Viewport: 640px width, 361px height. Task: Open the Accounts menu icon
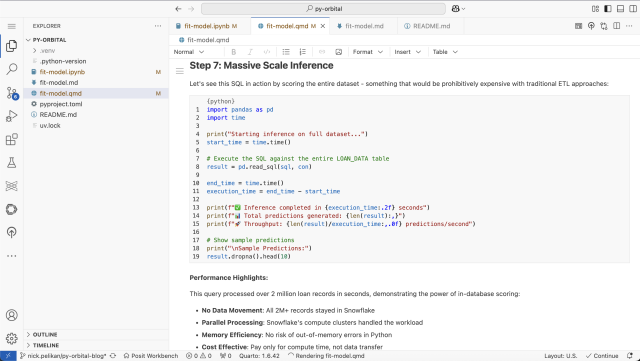coord(11,315)
